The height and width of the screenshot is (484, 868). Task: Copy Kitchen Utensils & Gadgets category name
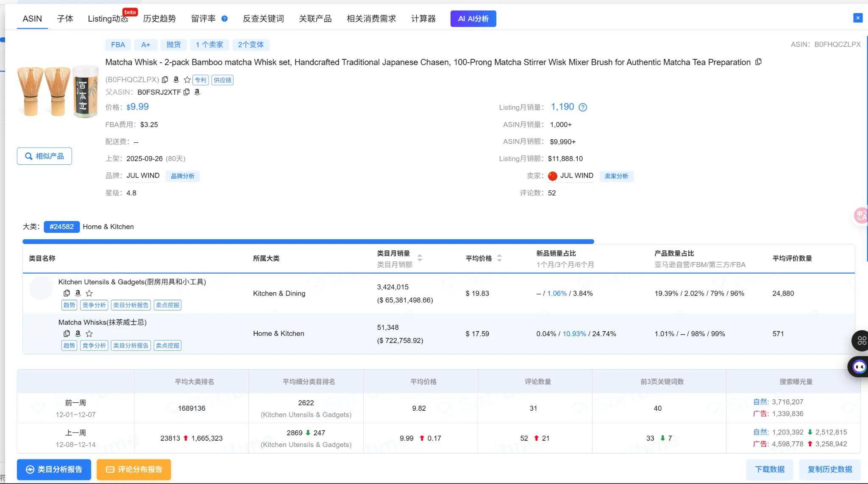click(x=67, y=293)
